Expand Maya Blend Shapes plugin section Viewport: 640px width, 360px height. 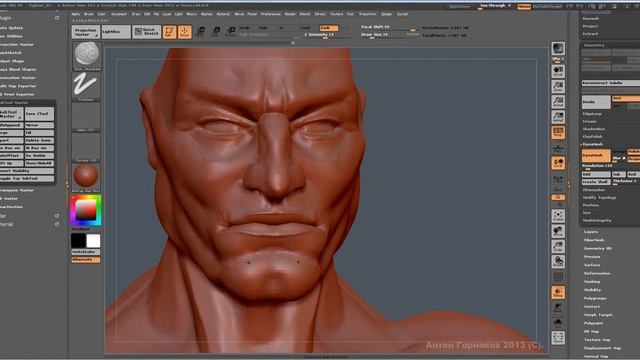click(x=18, y=69)
